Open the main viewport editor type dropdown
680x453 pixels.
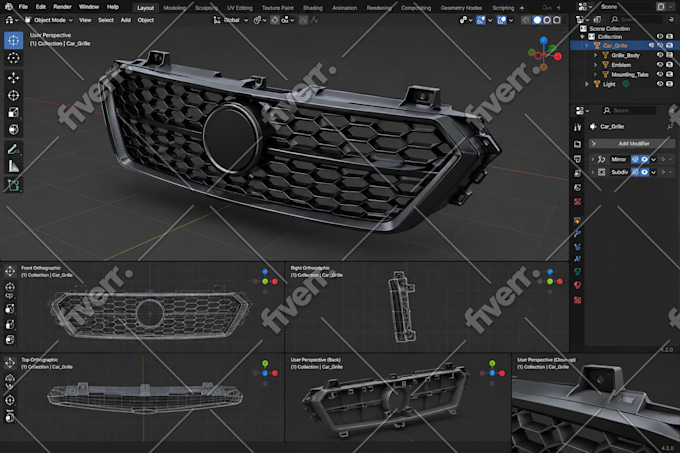(11, 20)
